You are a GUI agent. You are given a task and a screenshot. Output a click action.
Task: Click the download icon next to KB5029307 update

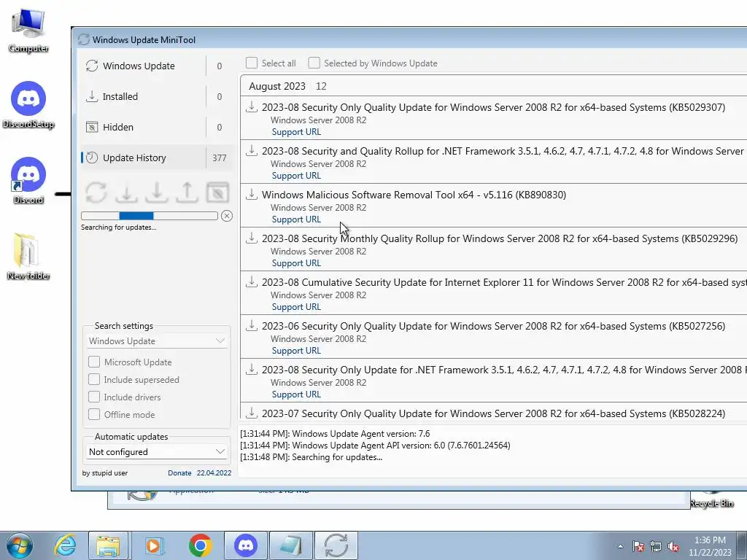coord(252,106)
